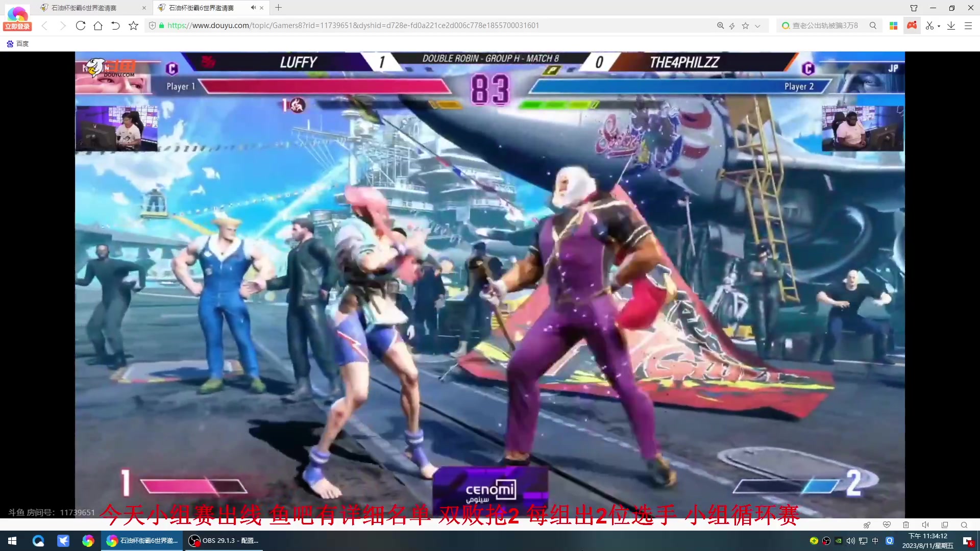Switch to the OBS 29.1.3 taskbar window
The image size is (980, 551).
pos(224,541)
